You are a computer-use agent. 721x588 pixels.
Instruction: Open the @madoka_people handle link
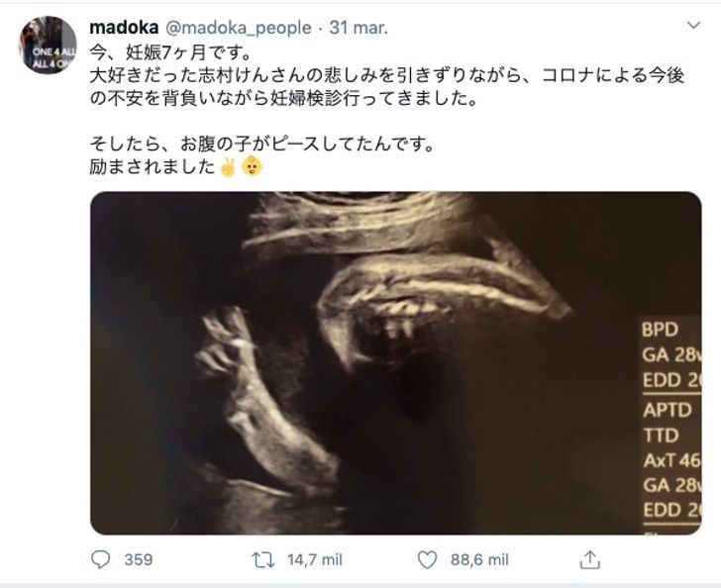[x=238, y=28]
